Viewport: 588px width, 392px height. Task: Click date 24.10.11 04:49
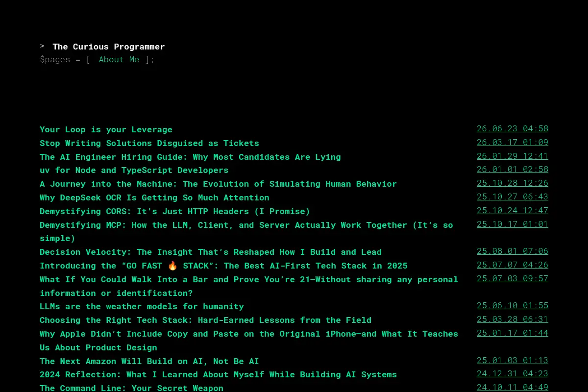click(513, 387)
